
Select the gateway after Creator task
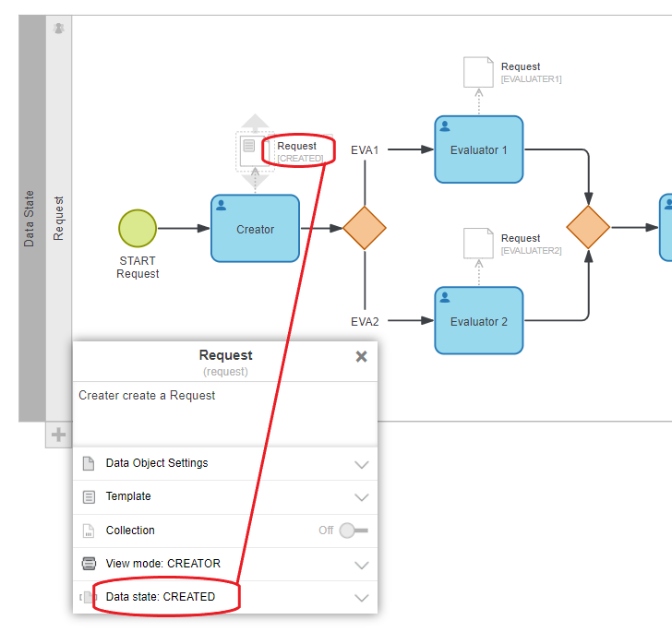(364, 228)
